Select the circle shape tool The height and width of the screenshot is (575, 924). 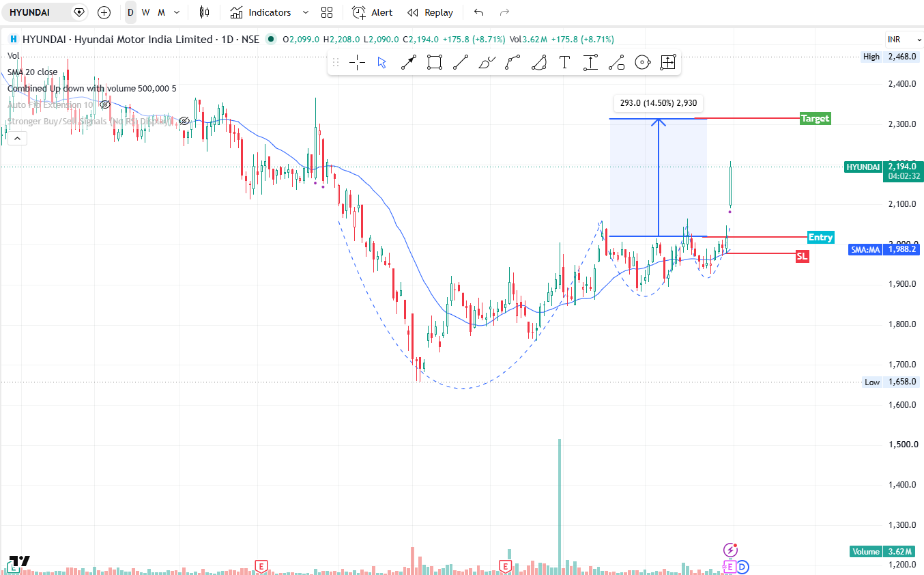coord(642,63)
